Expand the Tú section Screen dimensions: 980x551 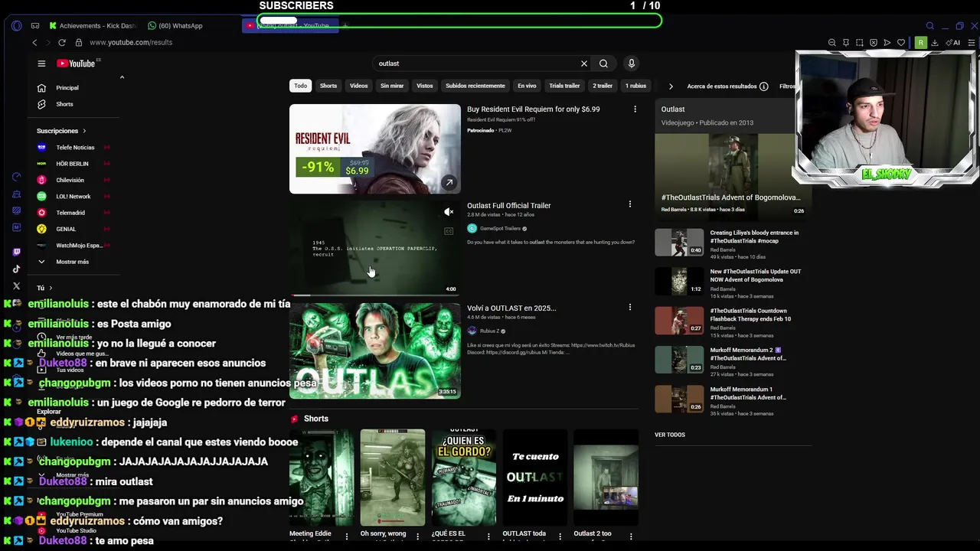click(x=44, y=288)
